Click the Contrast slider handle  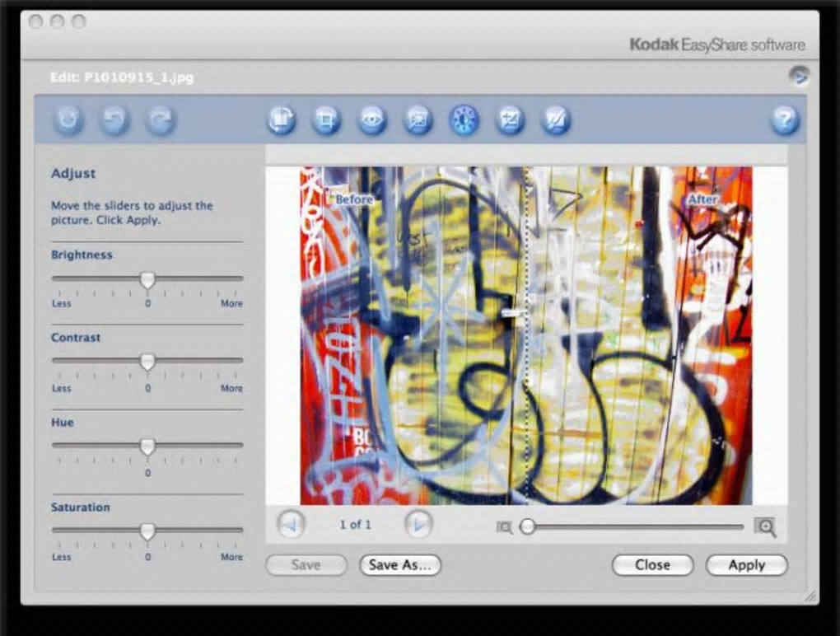[x=147, y=362]
